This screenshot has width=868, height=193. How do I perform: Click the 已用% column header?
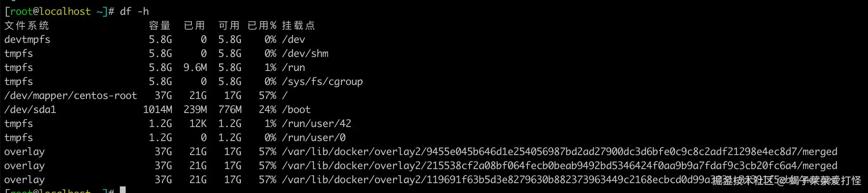262,26
